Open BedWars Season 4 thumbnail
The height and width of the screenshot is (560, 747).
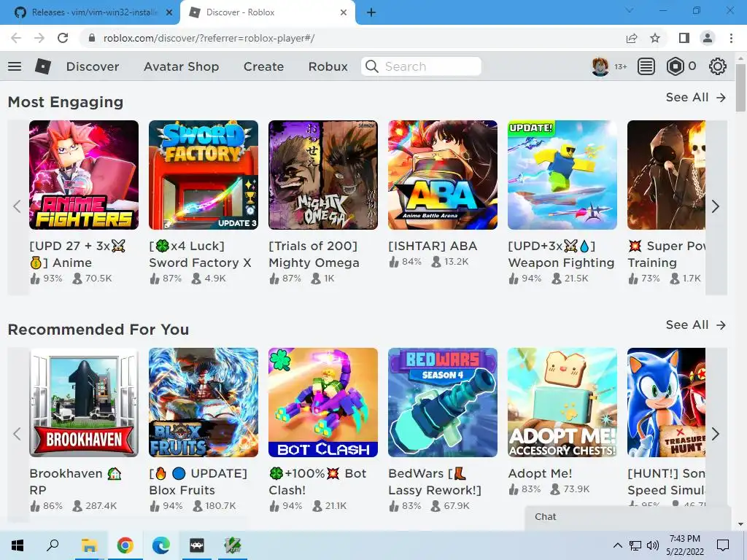pyautogui.click(x=443, y=402)
